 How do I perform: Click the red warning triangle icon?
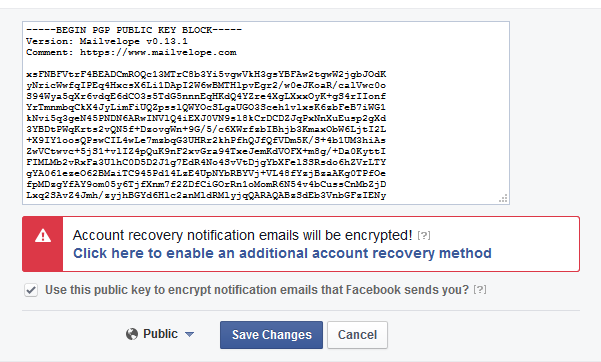(43, 236)
